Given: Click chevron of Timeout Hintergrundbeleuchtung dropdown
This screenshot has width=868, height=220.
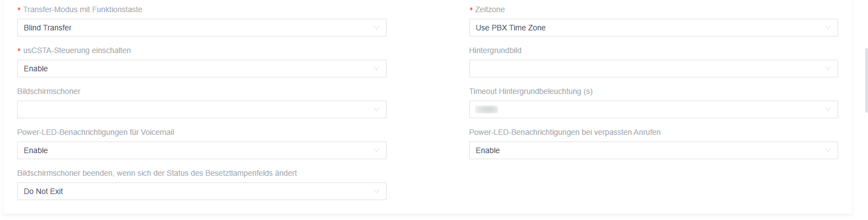Looking at the screenshot, I should [x=828, y=109].
